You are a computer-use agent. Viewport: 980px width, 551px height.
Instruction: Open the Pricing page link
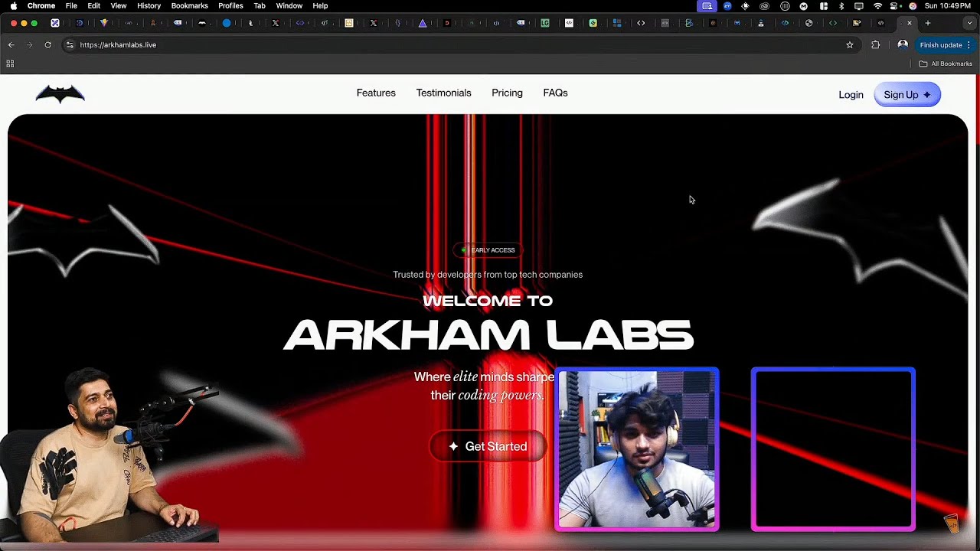coord(507,93)
